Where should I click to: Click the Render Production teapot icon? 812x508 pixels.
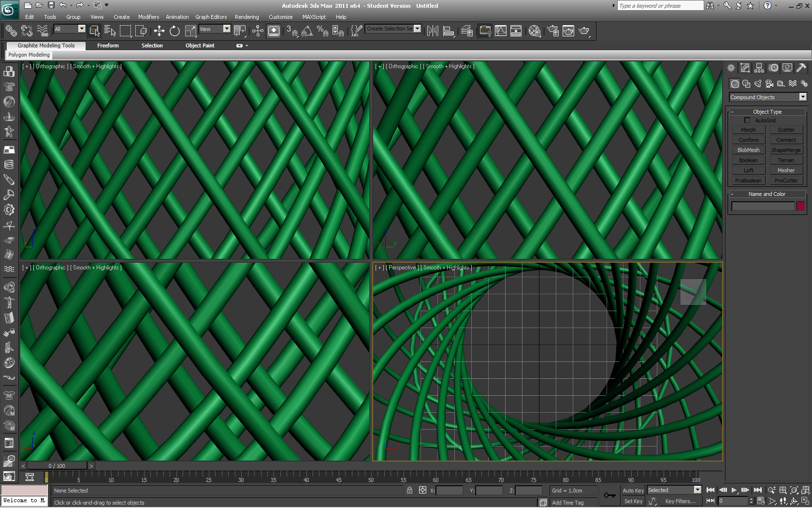pos(584,31)
